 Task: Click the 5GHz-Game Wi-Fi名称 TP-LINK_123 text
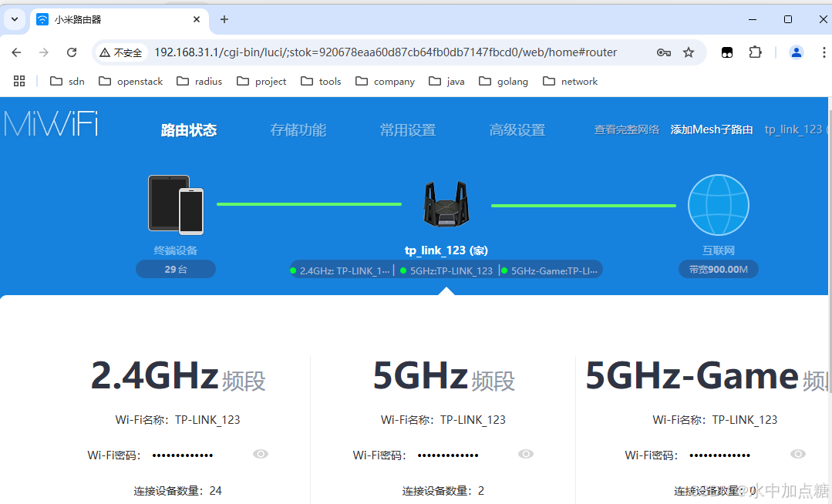[715, 420]
